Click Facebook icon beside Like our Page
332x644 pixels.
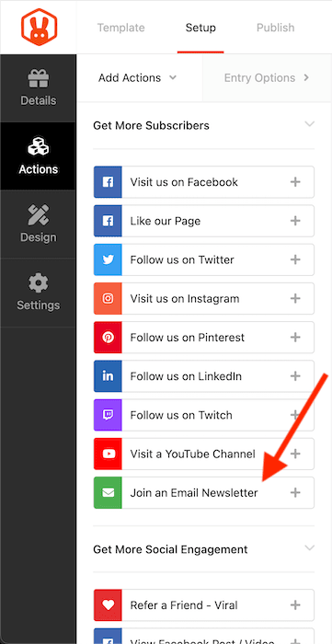coord(108,221)
